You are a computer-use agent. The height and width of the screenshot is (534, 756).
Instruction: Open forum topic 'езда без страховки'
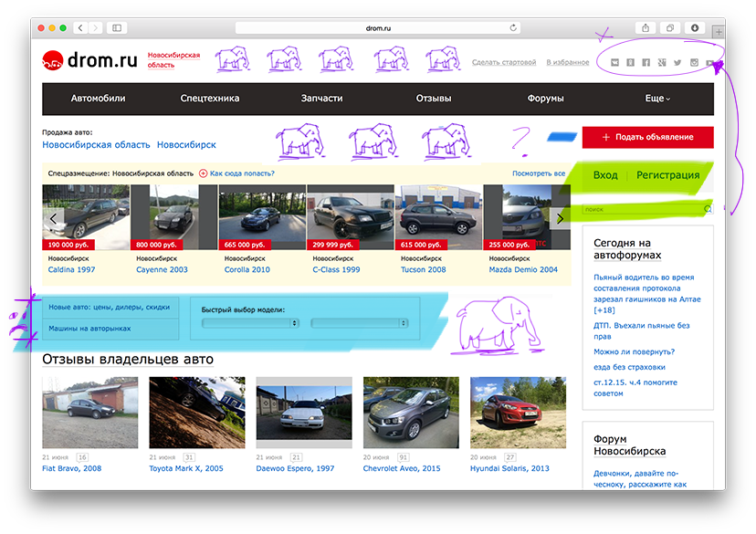629,367
